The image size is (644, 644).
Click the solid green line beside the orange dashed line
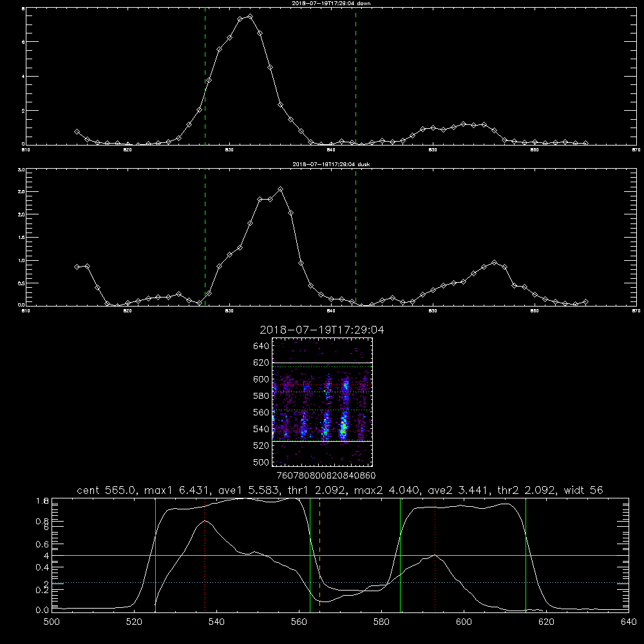point(310,555)
